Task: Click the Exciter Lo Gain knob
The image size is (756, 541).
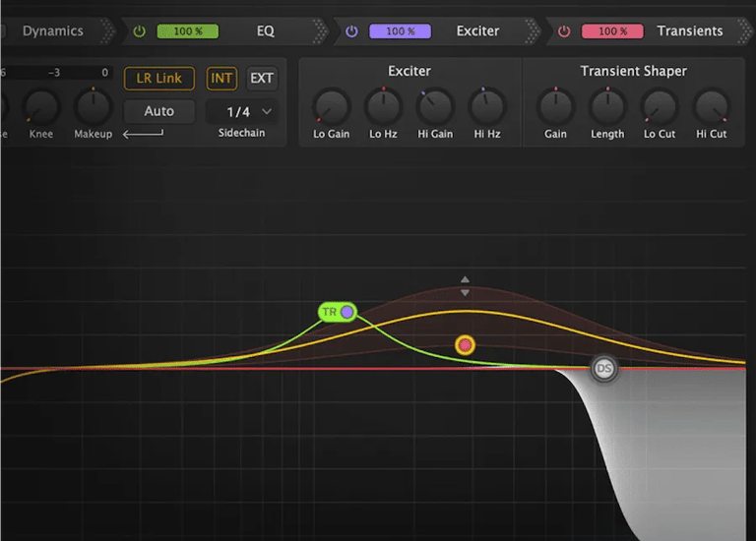Action: point(331,107)
